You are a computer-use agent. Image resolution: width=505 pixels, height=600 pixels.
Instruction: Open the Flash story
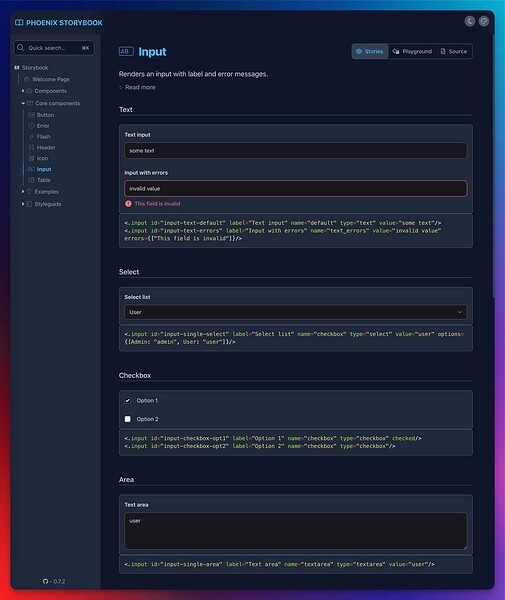coord(44,137)
